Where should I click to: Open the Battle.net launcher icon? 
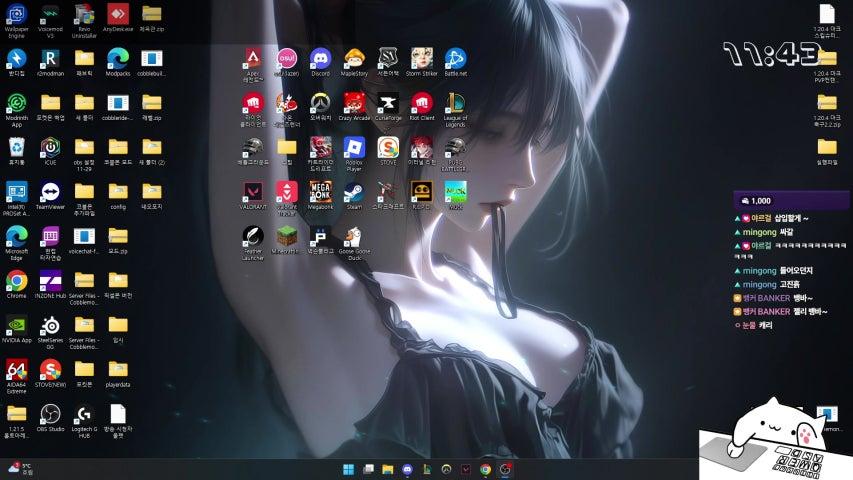[x=455, y=58]
